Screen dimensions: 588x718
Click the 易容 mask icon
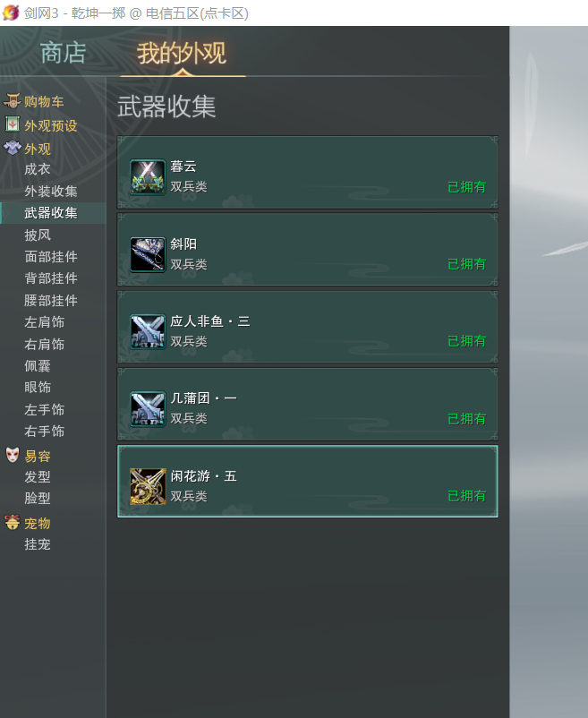pos(13,455)
